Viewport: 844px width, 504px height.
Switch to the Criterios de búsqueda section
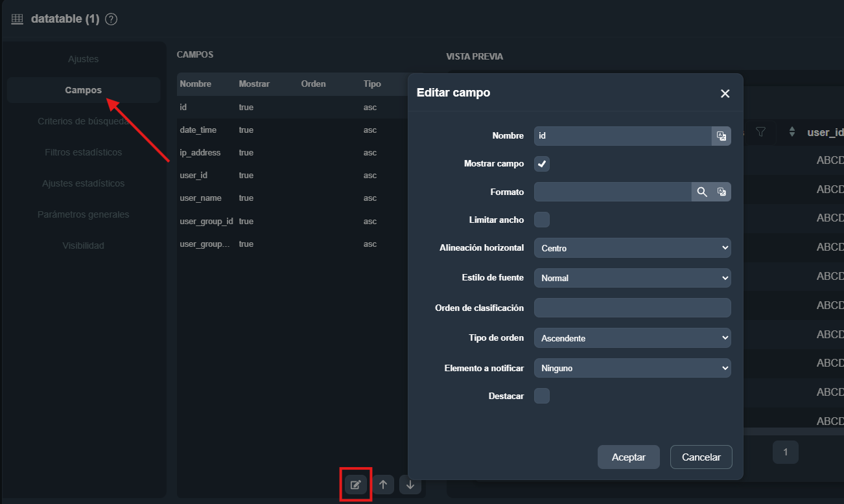(x=83, y=121)
